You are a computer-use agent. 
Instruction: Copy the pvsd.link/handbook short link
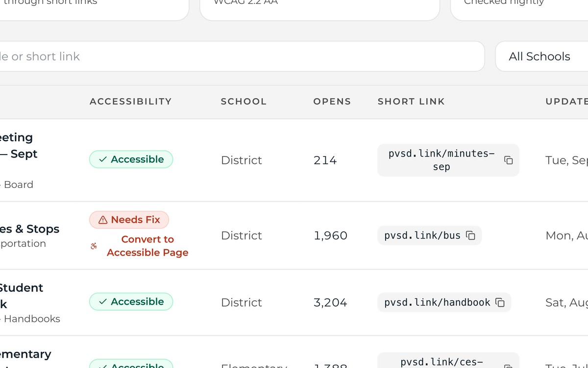(x=500, y=302)
